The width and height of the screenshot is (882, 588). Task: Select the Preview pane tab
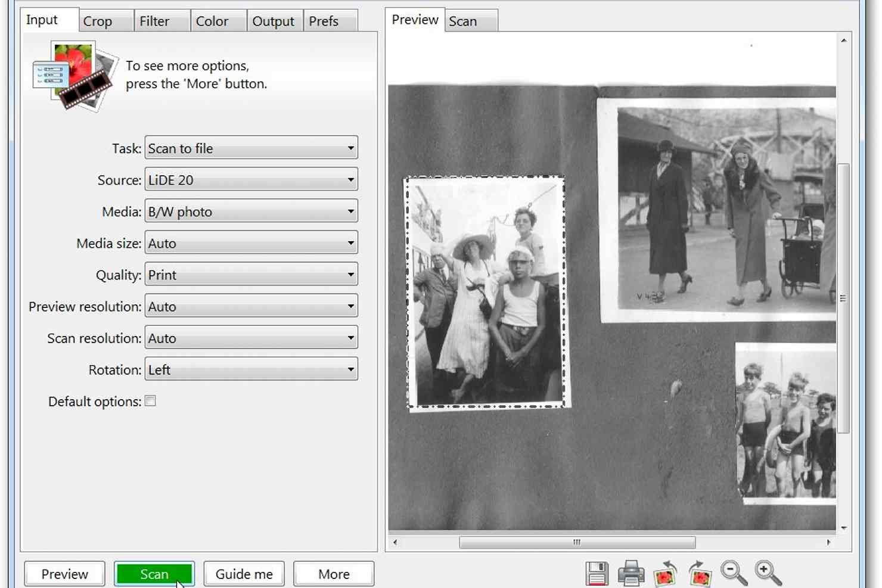pos(415,20)
